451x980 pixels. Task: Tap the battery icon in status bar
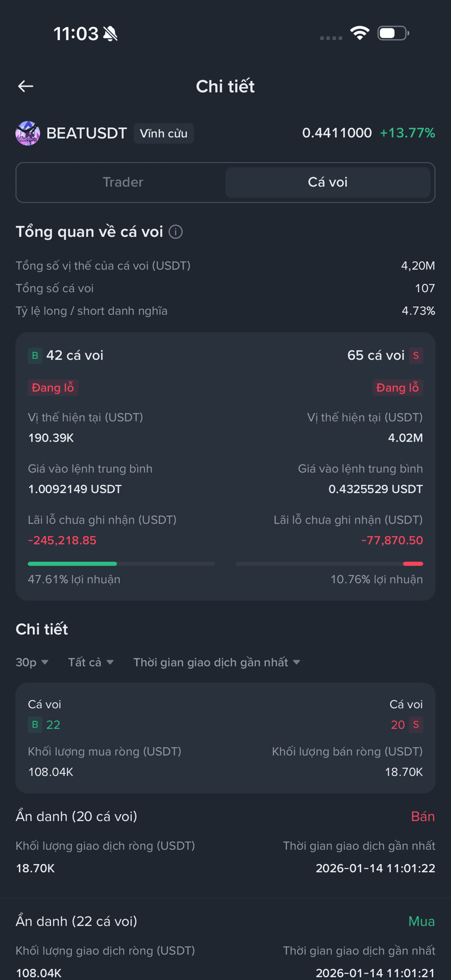[393, 33]
